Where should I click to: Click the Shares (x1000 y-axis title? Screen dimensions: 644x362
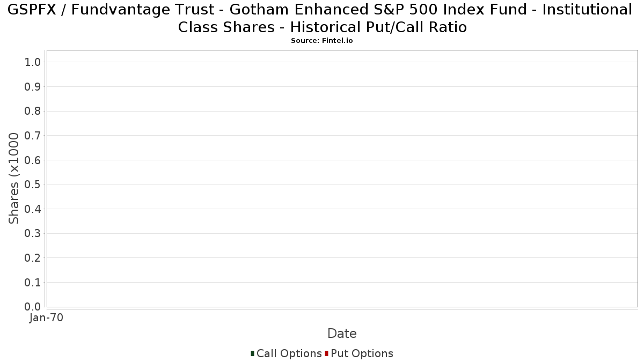coord(14,179)
